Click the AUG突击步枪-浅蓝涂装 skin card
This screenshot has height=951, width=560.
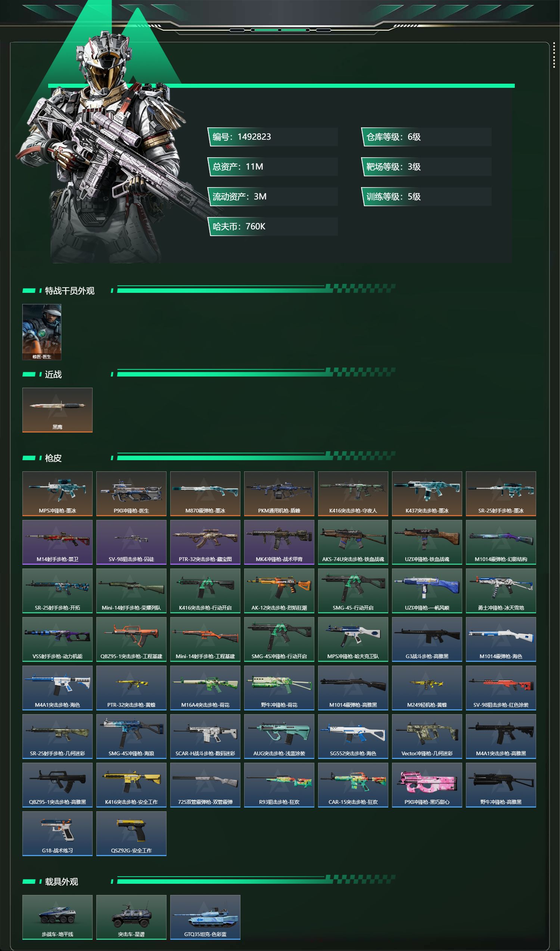(x=279, y=737)
